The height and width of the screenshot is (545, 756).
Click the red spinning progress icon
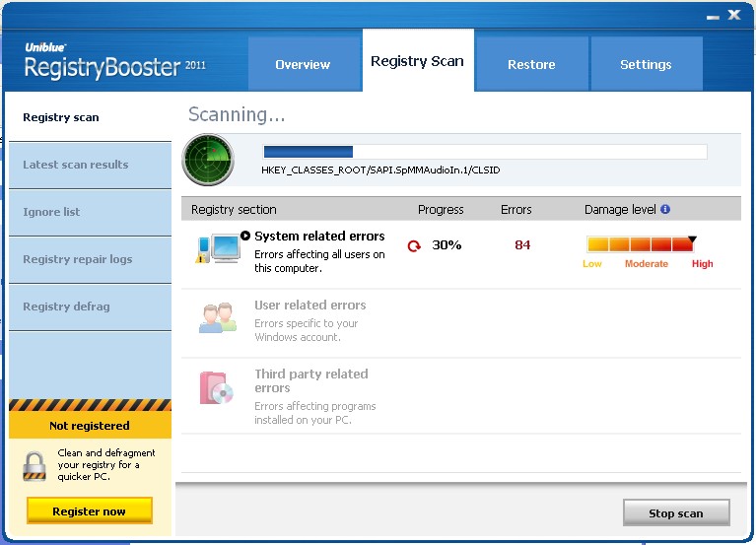[x=414, y=245]
